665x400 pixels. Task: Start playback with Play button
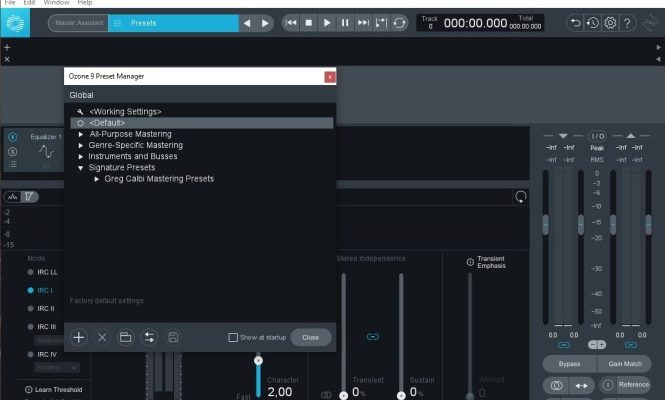(x=327, y=23)
